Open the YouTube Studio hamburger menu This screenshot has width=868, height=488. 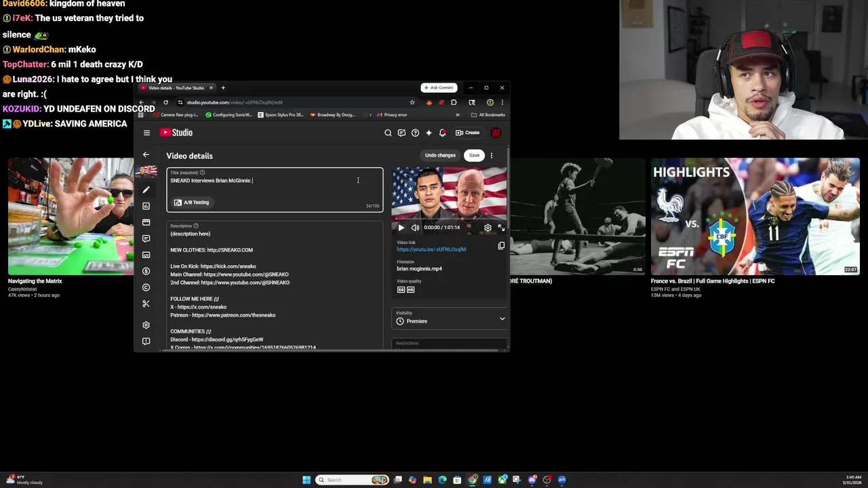click(146, 133)
